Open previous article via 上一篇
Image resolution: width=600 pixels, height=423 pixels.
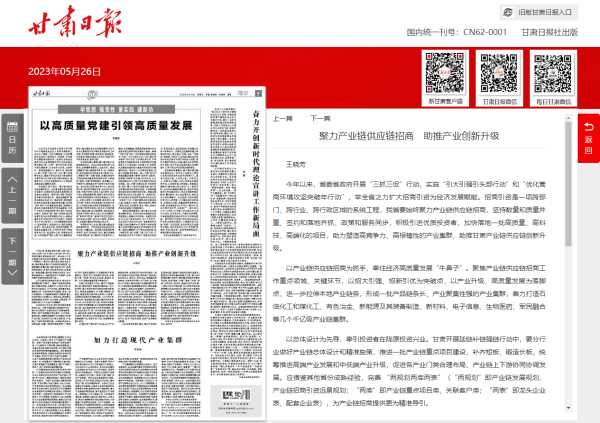pos(282,119)
